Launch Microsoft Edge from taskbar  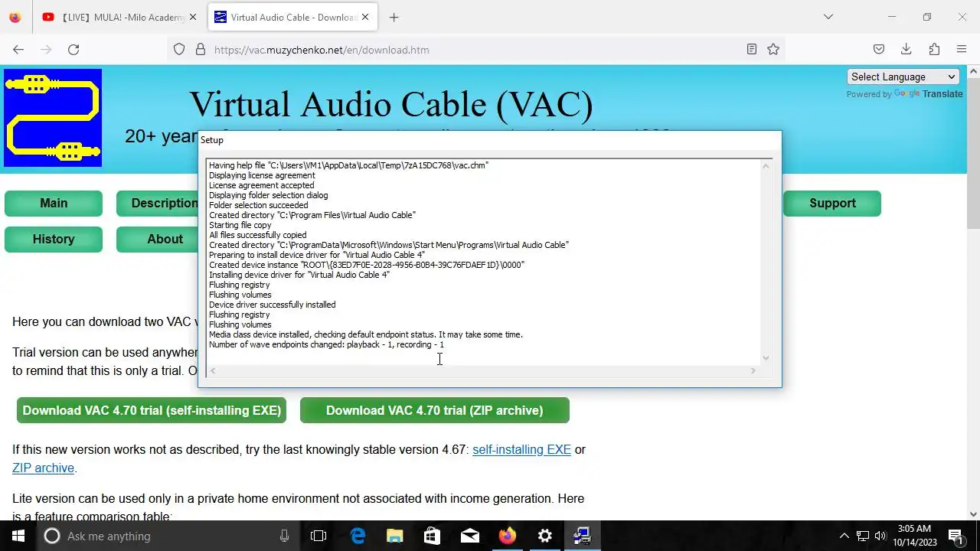[x=358, y=536]
